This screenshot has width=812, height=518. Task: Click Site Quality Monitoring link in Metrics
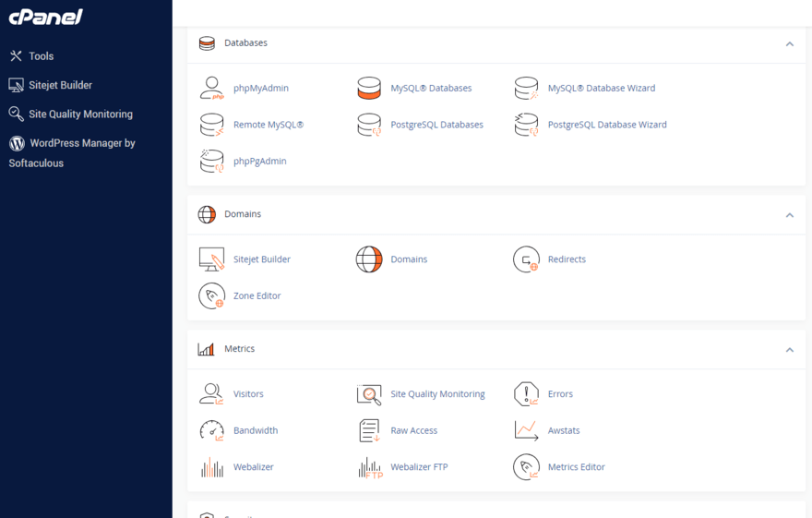coord(438,394)
